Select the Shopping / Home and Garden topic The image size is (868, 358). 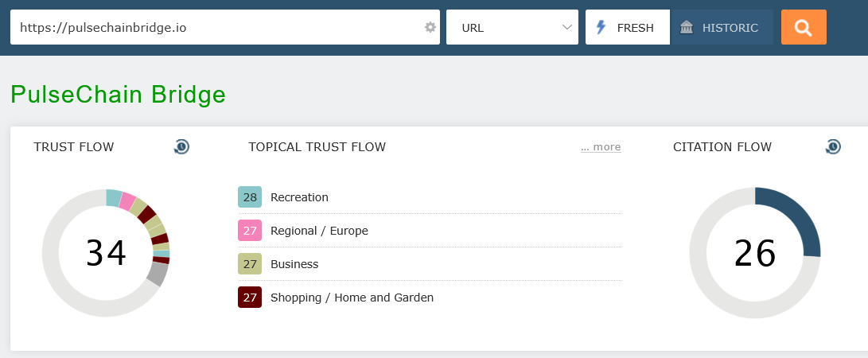(x=352, y=298)
